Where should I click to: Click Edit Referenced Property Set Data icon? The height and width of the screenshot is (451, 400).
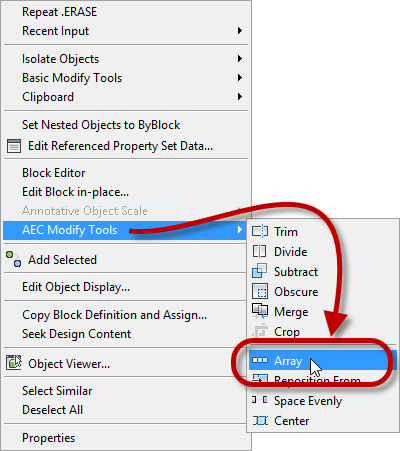pos(14,146)
